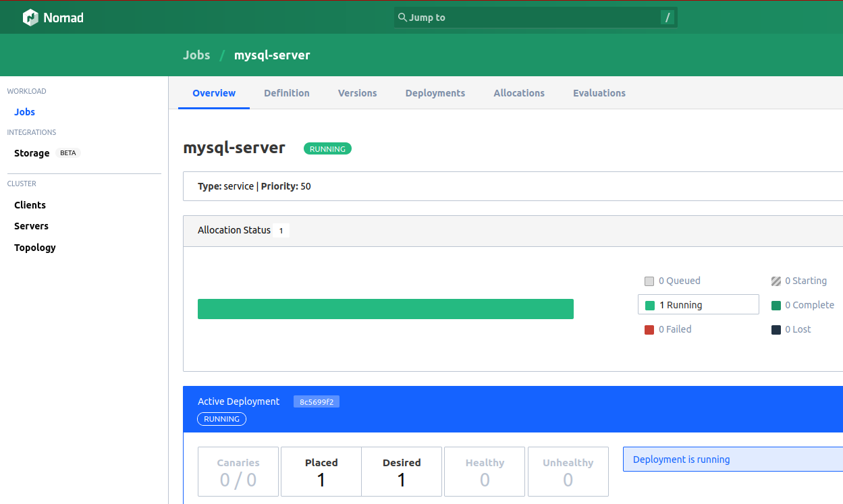The width and height of the screenshot is (843, 504).
Task: Click the Placed count box
Action: pyautogui.click(x=321, y=472)
